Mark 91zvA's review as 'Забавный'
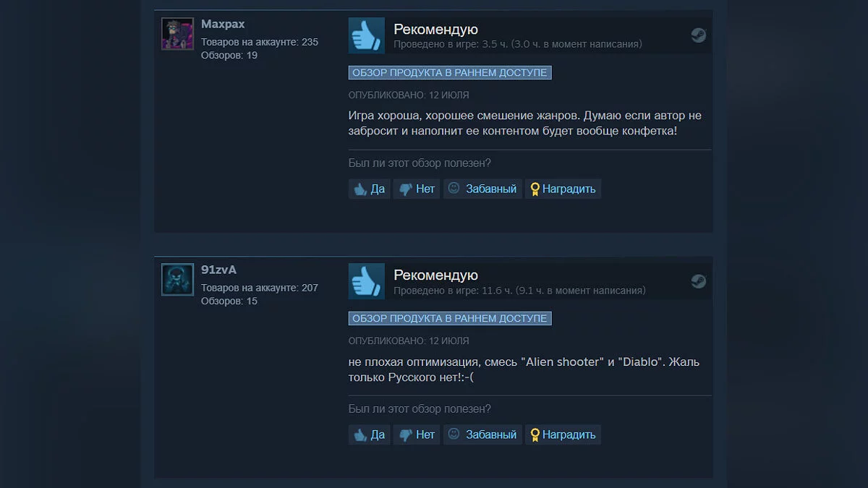Viewport: 868px width, 488px height. click(482, 435)
